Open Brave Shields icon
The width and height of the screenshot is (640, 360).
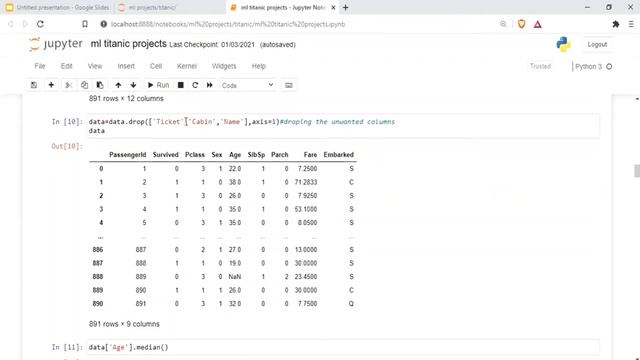click(521, 24)
